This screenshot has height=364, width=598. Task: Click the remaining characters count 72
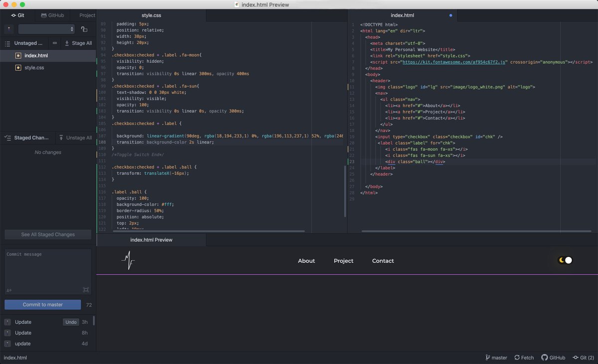coord(89,305)
